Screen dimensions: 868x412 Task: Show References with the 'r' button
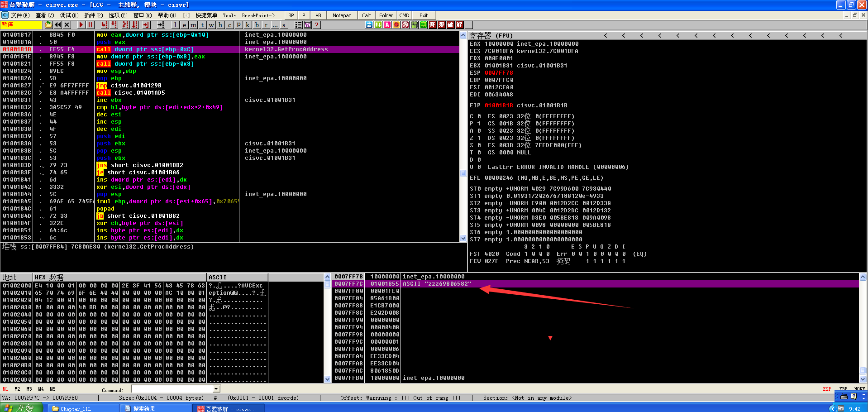(x=266, y=24)
